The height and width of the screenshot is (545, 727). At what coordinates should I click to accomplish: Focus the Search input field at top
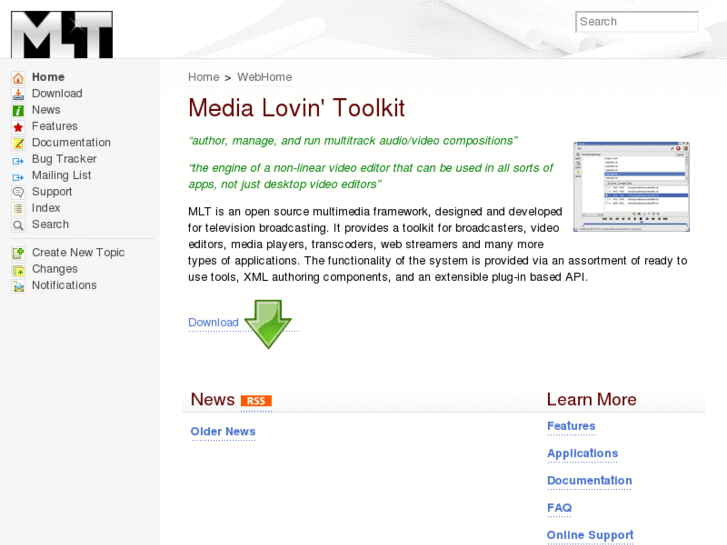tap(637, 22)
